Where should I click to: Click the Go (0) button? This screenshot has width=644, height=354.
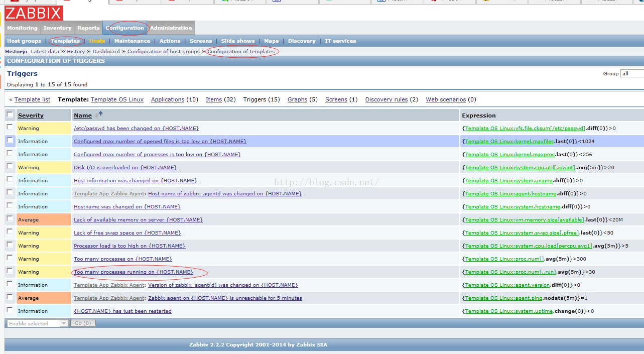83,323
